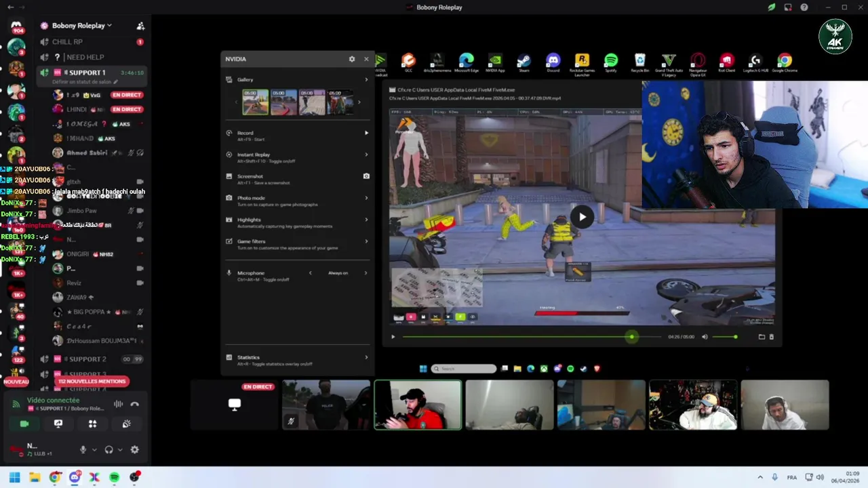The width and height of the screenshot is (868, 488).
Task: Click invite members icon beside server name
Action: (140, 26)
